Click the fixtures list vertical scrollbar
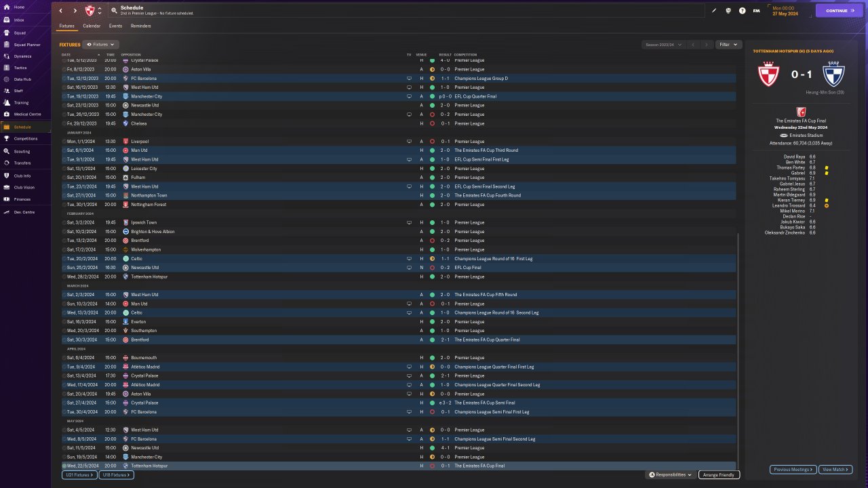Image resolution: width=868 pixels, height=488 pixels. pyautogui.click(x=738, y=351)
